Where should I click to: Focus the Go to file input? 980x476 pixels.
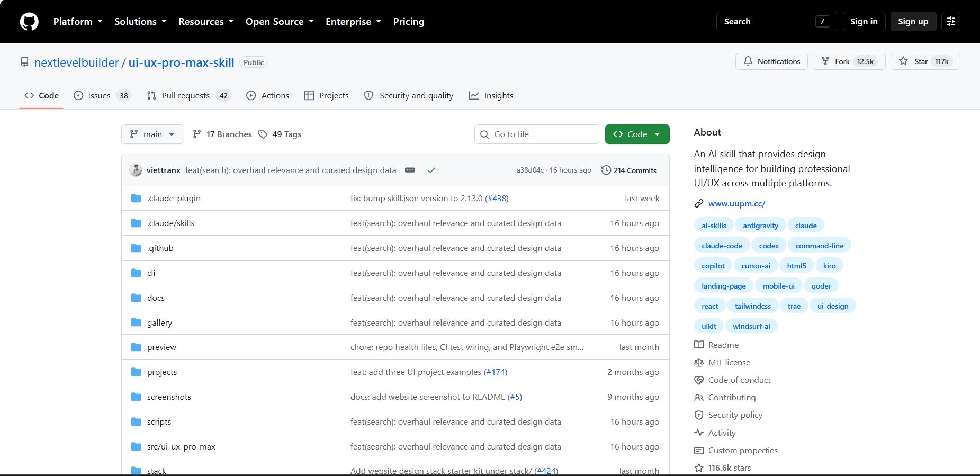[x=537, y=134]
